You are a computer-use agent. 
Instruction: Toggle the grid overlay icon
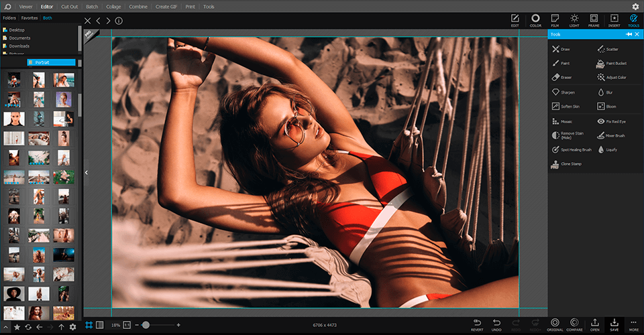(89, 325)
